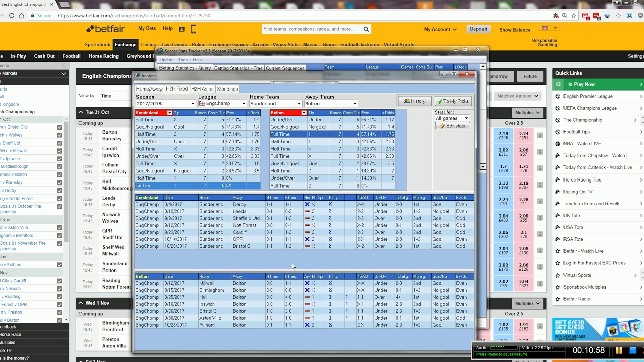Toggle checkbox for Middlesbrough market
Viewport: 644px width, 362px height.
click(x=59, y=167)
